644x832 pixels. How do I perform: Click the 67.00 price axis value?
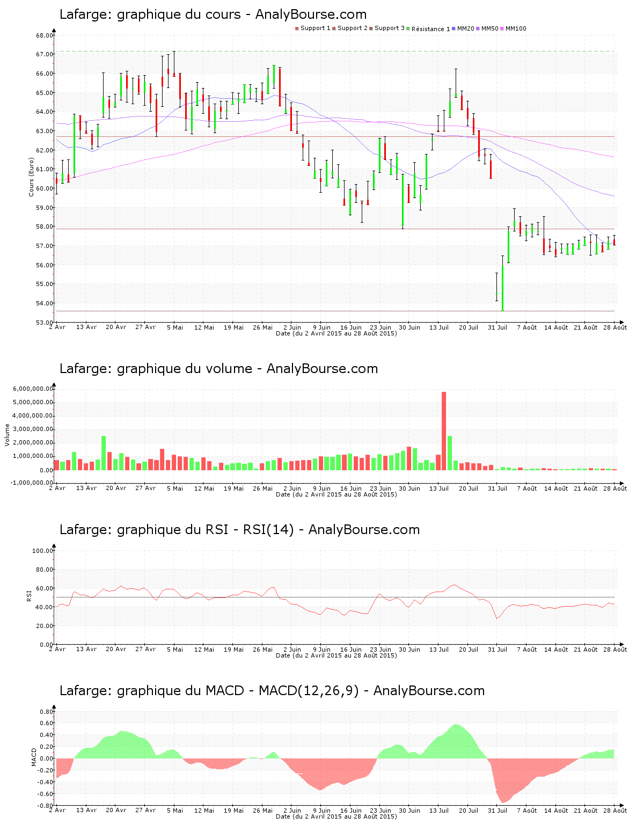45,55
